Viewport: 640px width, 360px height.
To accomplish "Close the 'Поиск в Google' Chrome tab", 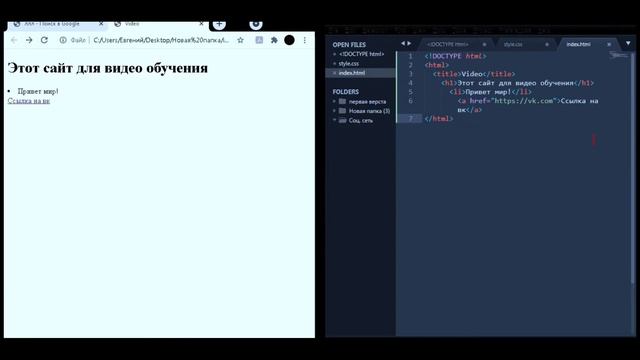I will click(101, 24).
